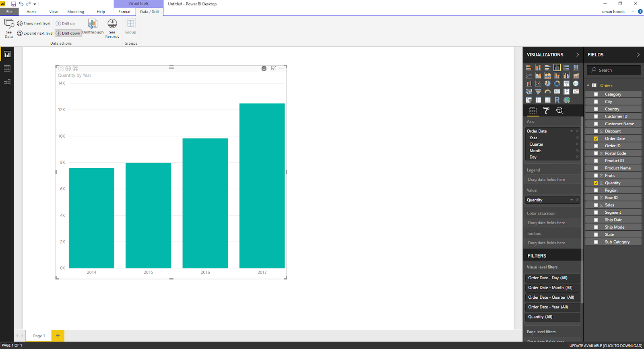Open the Format ribbon tab

(124, 12)
